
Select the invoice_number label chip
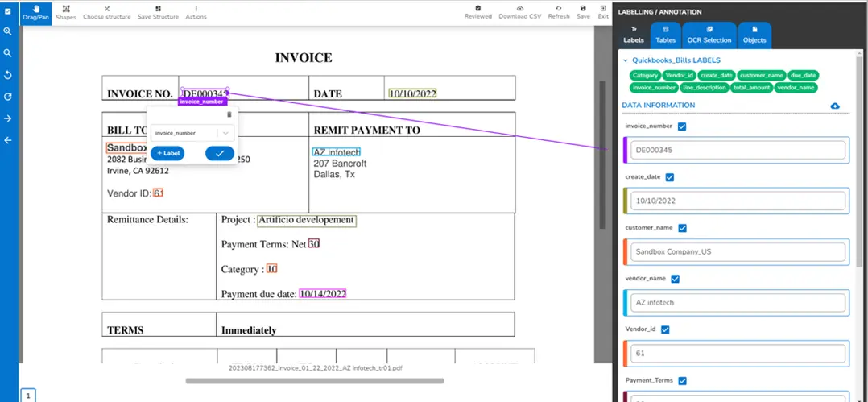(x=655, y=88)
